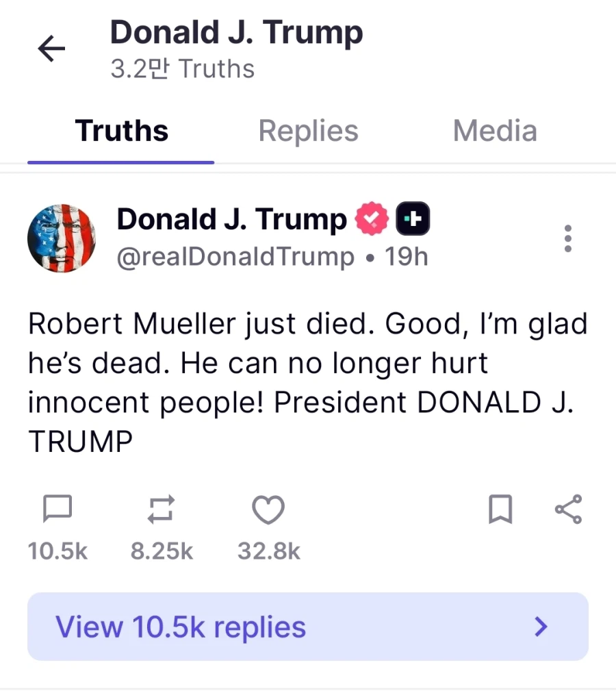Tap the reply speech bubble icon
616x691 pixels.
click(57, 510)
